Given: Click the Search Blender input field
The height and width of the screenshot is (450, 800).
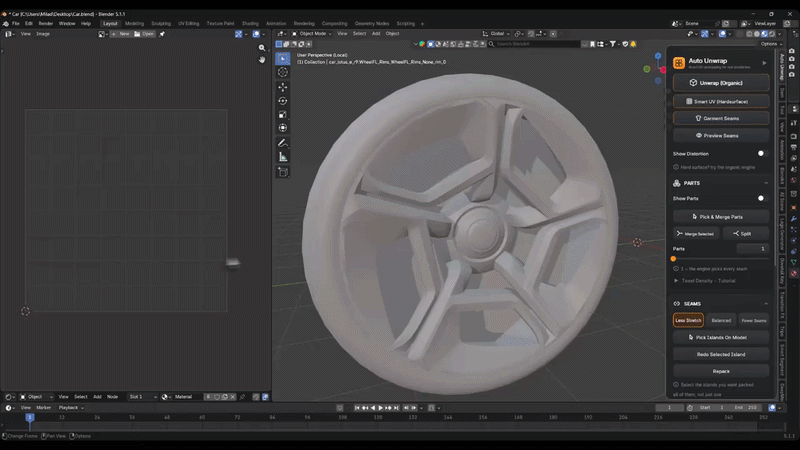Looking at the screenshot, I should pos(534,44).
